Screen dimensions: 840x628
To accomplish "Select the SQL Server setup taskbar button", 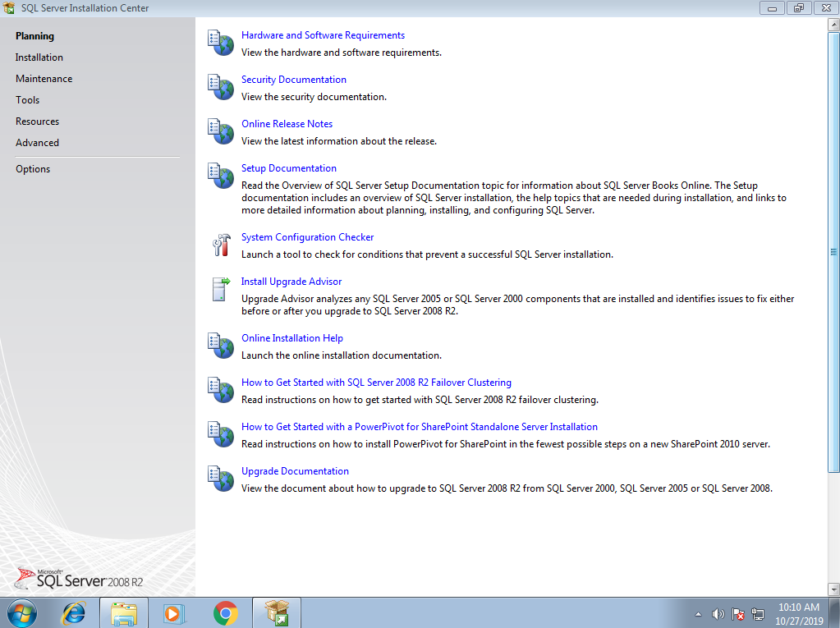I will pyautogui.click(x=277, y=613).
